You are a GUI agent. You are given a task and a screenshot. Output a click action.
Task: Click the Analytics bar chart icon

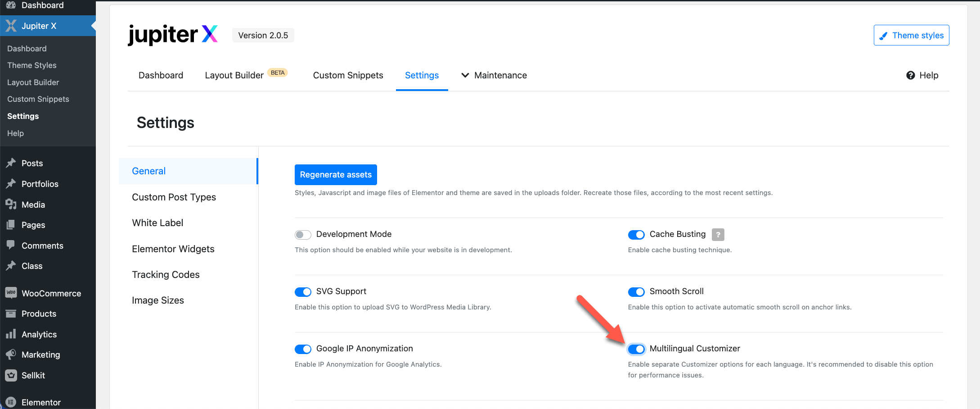[11, 334]
